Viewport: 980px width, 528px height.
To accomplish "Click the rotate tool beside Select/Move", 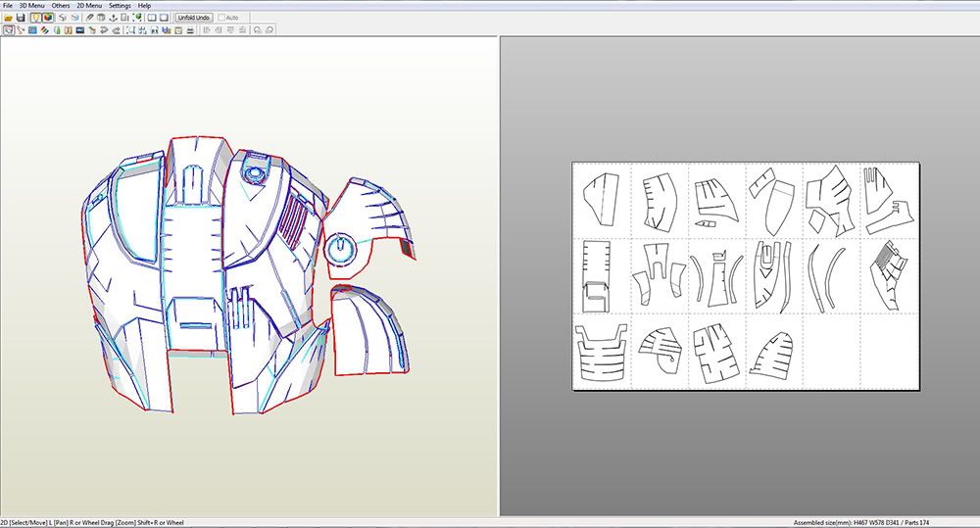I will 21,30.
